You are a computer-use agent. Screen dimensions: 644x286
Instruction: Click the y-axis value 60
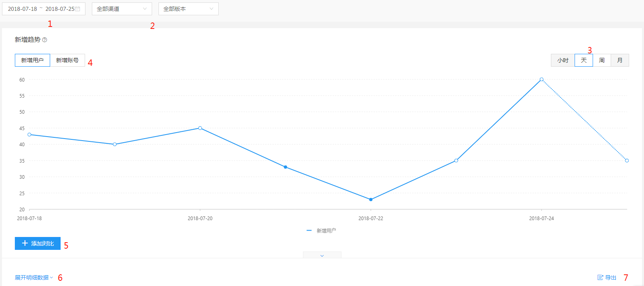[22, 80]
